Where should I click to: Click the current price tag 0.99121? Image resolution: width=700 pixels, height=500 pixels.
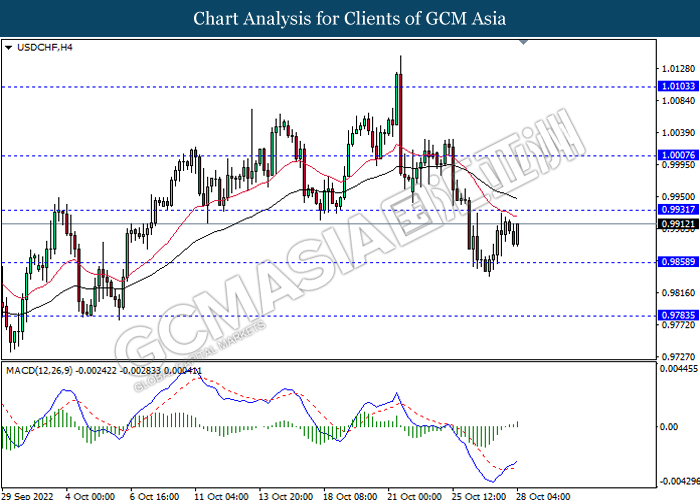pyautogui.click(x=678, y=224)
